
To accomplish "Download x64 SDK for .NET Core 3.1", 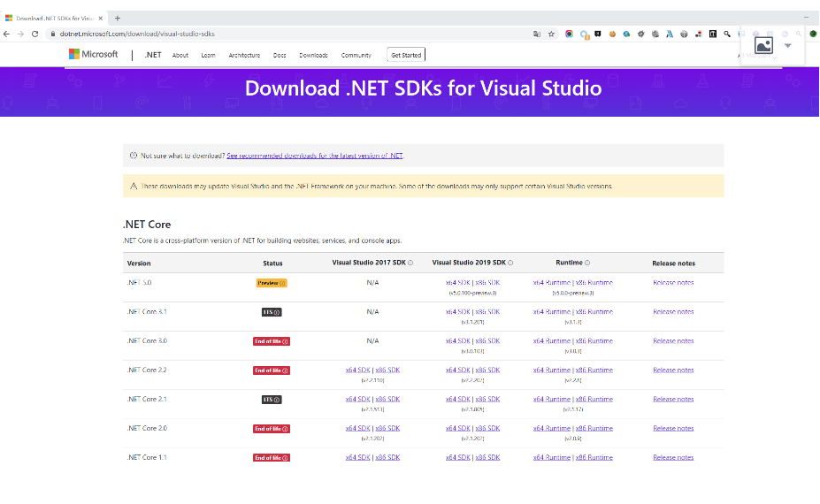I will click(457, 312).
